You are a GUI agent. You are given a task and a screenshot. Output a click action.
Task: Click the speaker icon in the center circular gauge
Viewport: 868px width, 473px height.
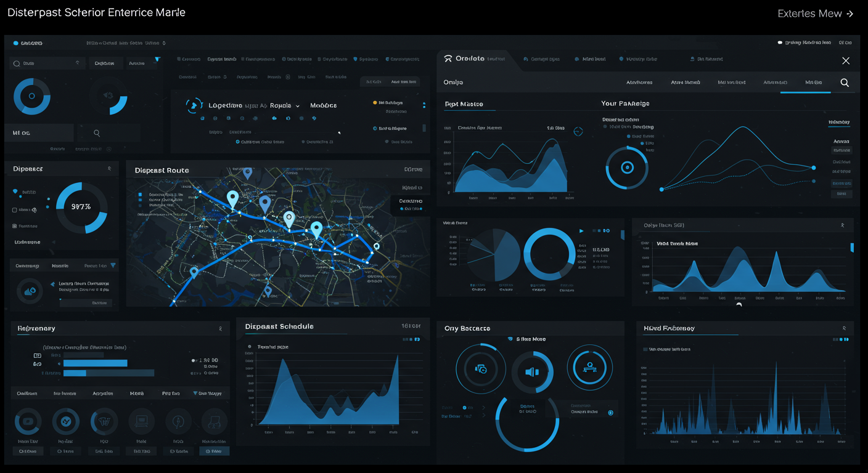coord(532,372)
